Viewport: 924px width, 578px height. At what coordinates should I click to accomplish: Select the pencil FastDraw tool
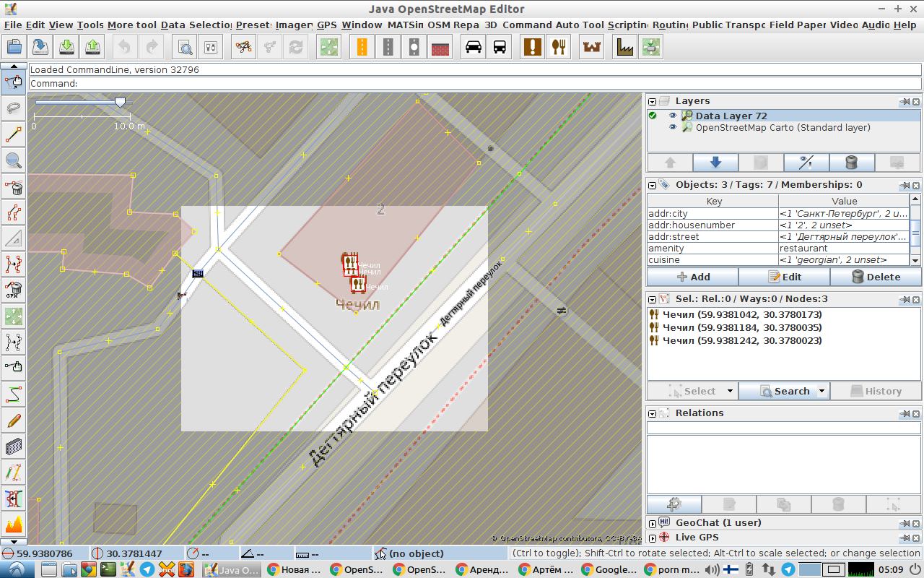[13, 420]
